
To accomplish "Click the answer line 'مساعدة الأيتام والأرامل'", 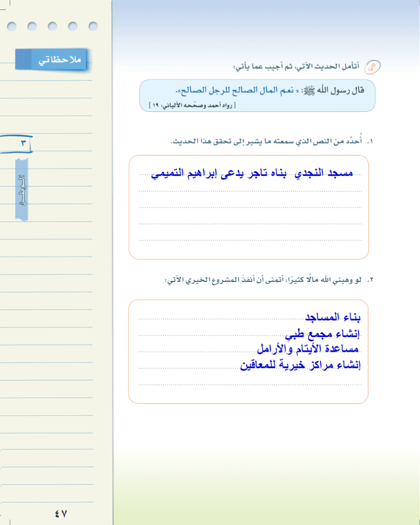I will tap(308, 349).
